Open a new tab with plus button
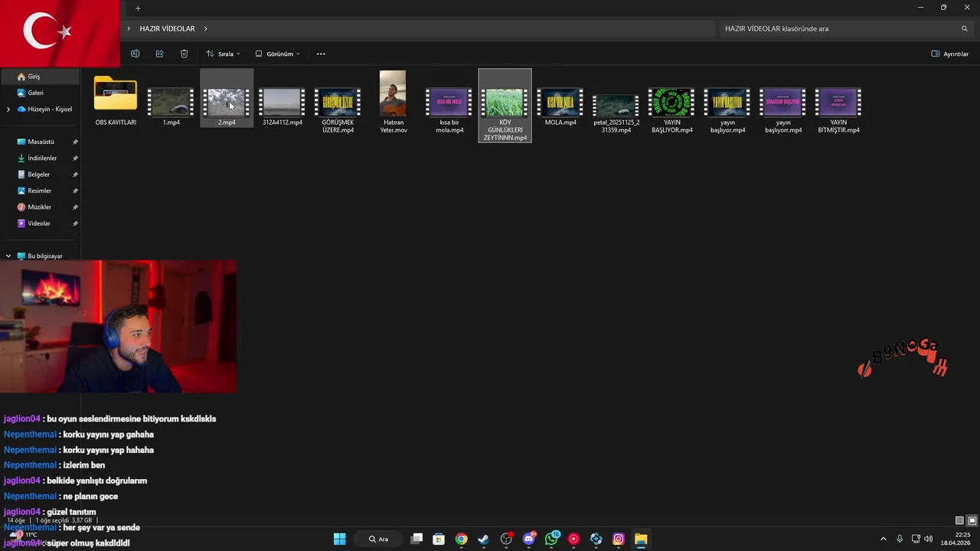Viewport: 980px width, 551px height. tap(138, 8)
